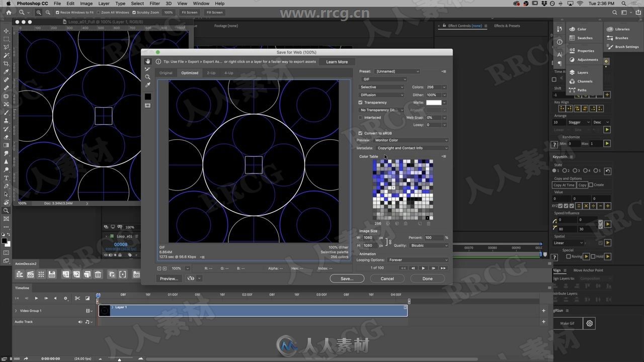This screenshot has width=644, height=362.
Task: Select the Type tool in Photoshop toolbar
Action: (6, 178)
